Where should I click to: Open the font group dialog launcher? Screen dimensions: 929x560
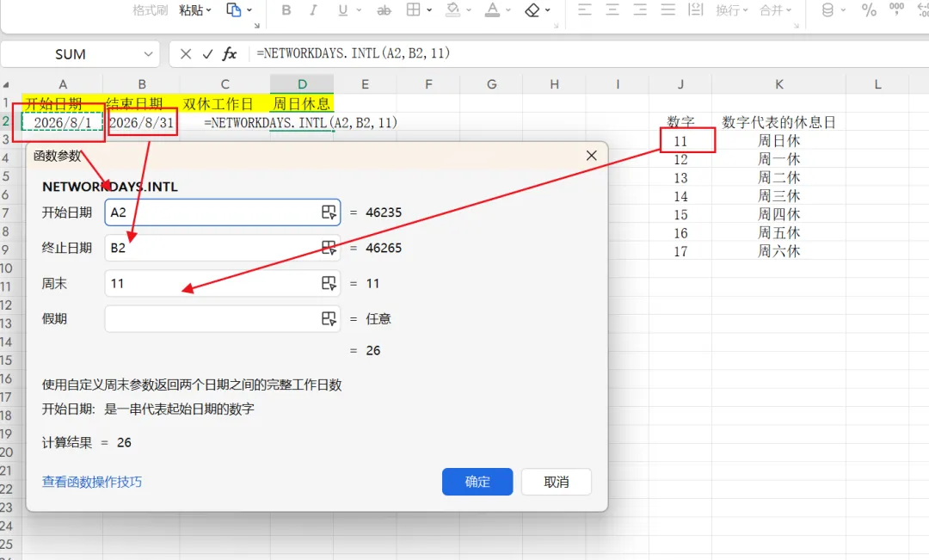pyautogui.click(x=556, y=26)
